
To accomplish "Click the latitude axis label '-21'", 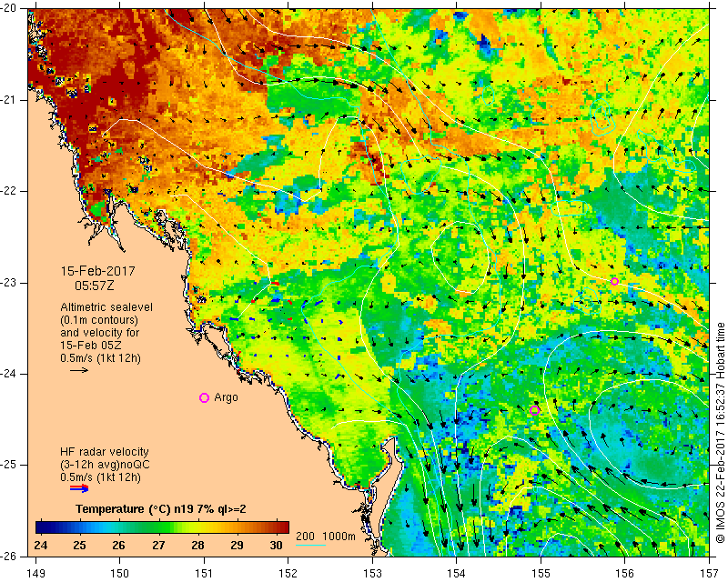I will pos(8,100).
